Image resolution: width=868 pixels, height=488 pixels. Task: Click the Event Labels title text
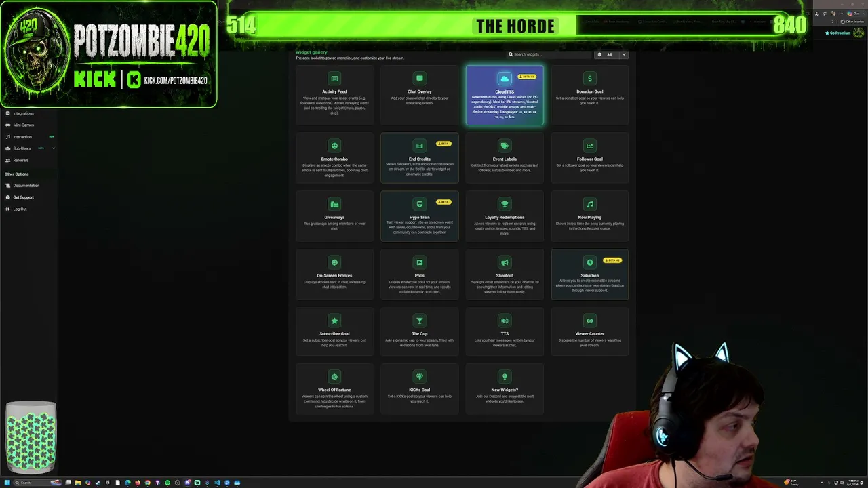505,159
